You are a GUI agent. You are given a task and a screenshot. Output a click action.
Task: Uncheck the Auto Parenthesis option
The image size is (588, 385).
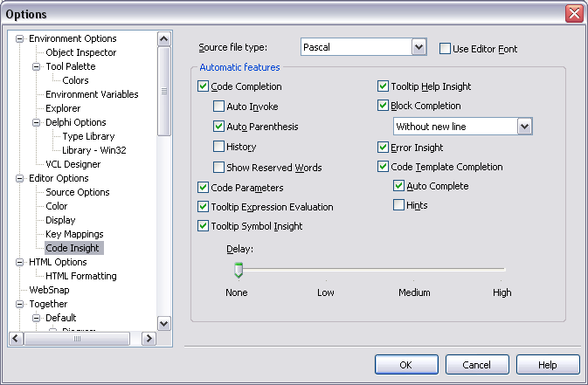pos(219,127)
